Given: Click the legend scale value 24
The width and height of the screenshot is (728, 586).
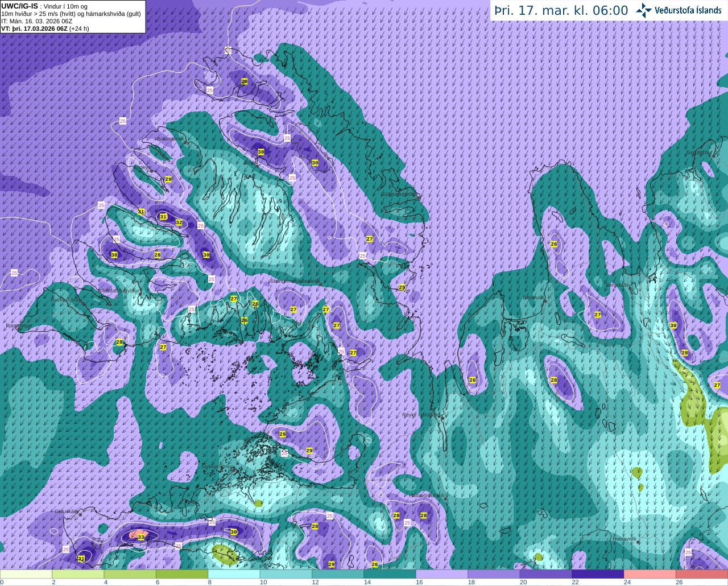Looking at the screenshot, I should pyautogui.click(x=627, y=583).
